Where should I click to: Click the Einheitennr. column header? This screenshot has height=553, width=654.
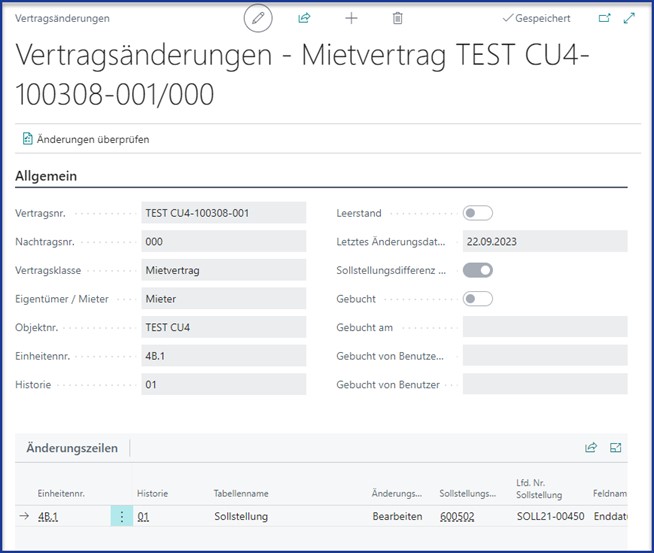pos(61,493)
